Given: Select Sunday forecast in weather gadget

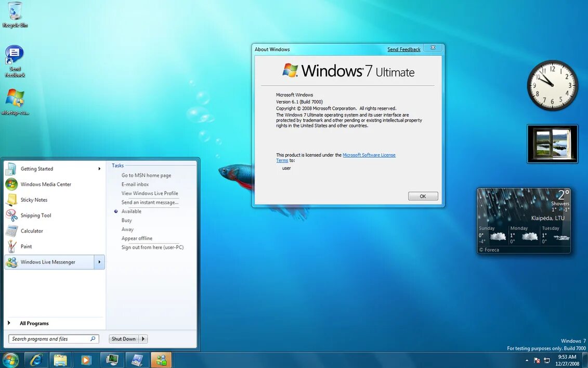Looking at the screenshot, I should point(493,235).
